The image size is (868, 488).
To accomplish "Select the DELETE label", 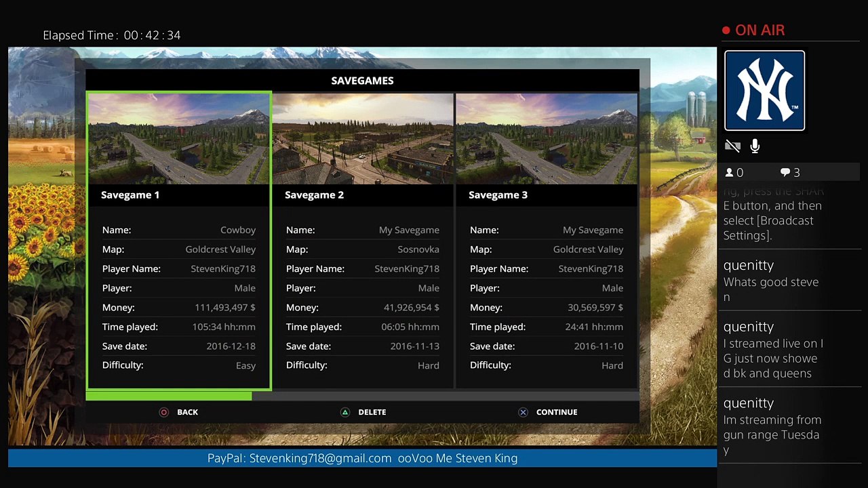I will (372, 412).
